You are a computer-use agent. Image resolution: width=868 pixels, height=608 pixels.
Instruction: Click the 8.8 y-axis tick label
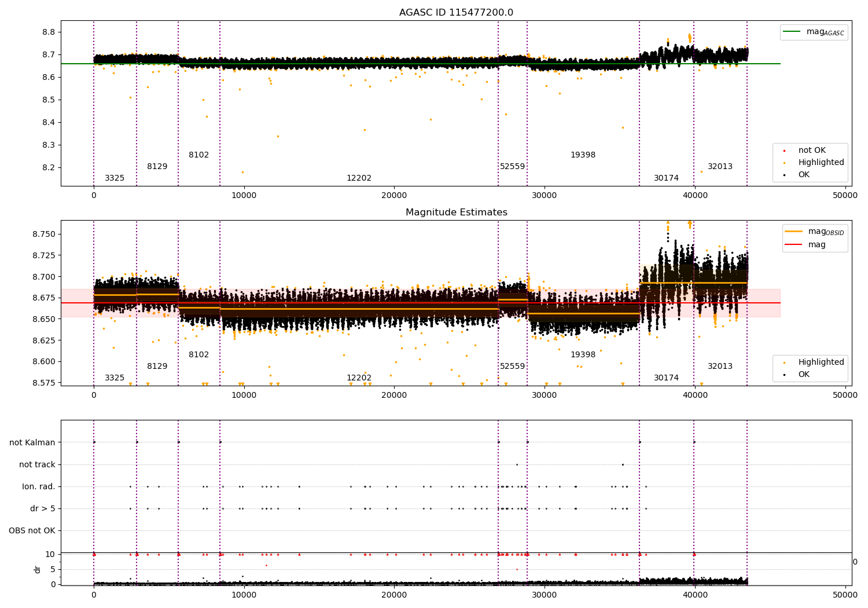tap(49, 32)
